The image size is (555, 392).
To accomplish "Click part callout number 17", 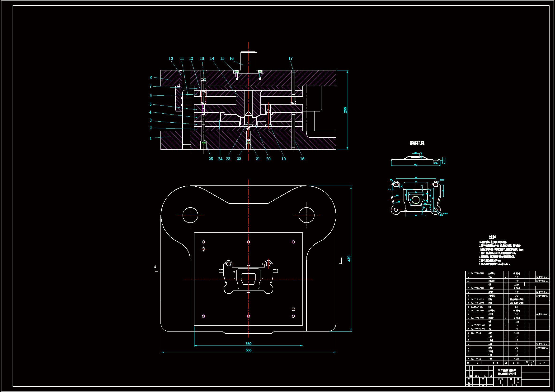I will (290, 58).
